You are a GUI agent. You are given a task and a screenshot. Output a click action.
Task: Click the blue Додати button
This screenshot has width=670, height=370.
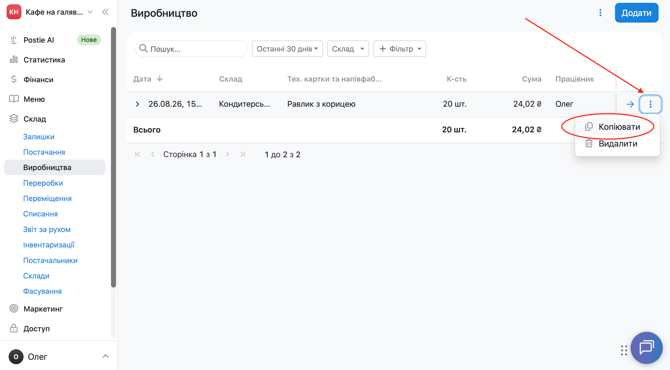click(636, 13)
